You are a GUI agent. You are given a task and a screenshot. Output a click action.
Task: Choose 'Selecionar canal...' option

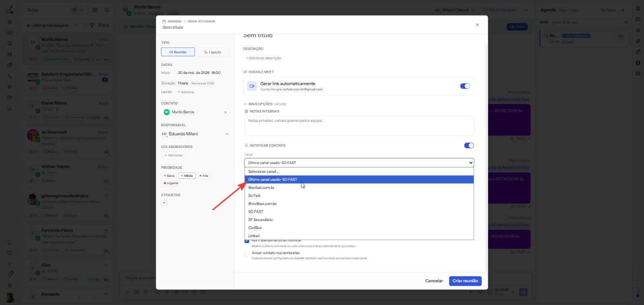pyautogui.click(x=359, y=172)
